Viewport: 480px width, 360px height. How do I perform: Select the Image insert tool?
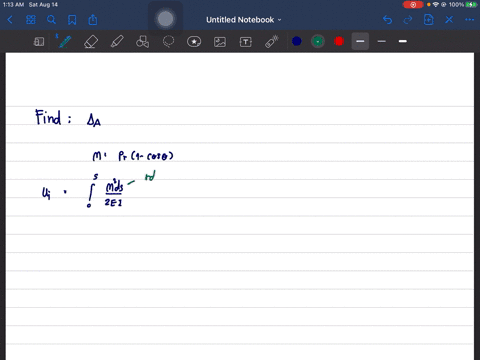(220, 42)
